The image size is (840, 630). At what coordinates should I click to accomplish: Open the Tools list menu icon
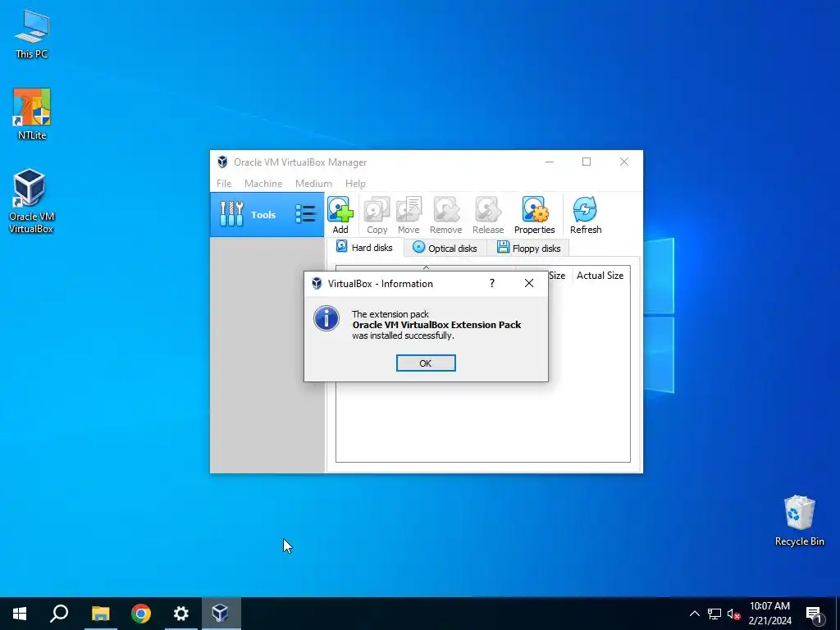pyautogui.click(x=305, y=214)
